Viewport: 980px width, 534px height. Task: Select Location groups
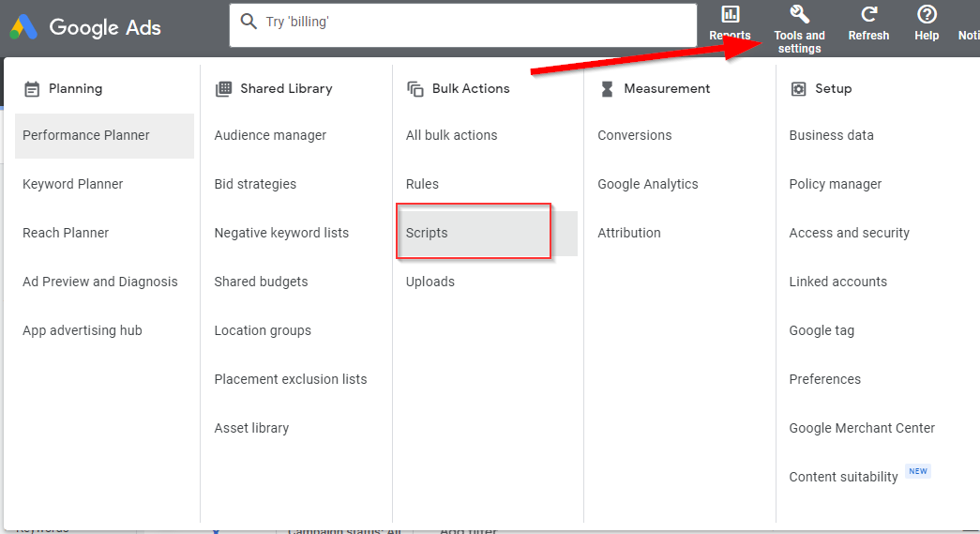[x=263, y=330]
